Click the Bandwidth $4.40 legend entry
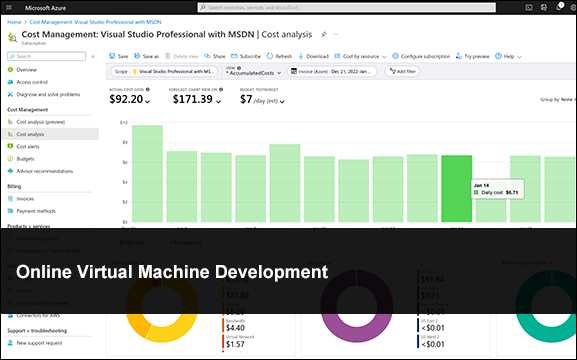Image resolution: width=577 pixels, height=360 pixels. tap(234, 325)
